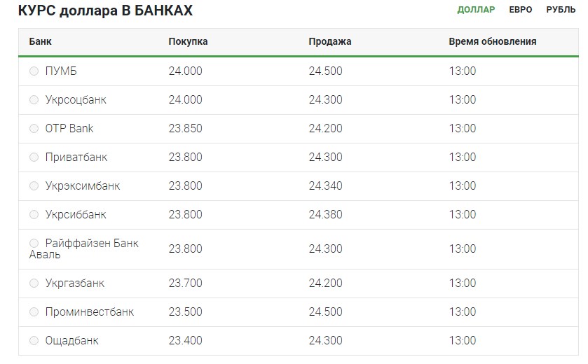This screenshot has width=588, height=364.
Task: Click the Ощадбанк bank name
Action: [x=71, y=341]
